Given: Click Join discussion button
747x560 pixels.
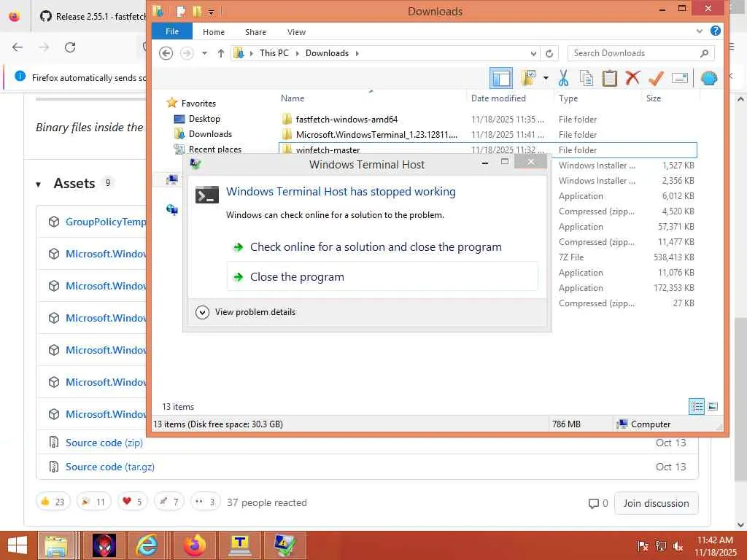Looking at the screenshot, I should click(x=656, y=503).
